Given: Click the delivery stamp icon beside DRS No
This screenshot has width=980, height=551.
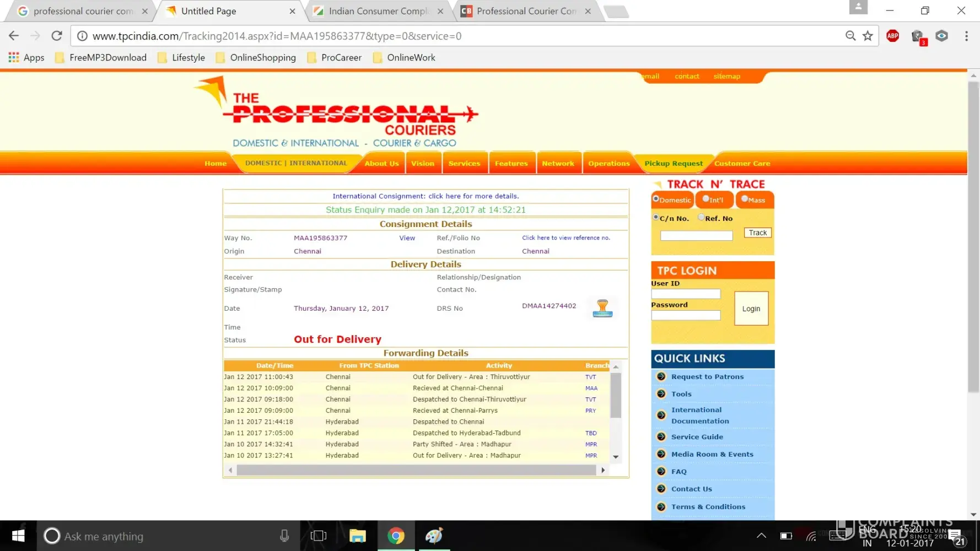Looking at the screenshot, I should pos(602,307).
